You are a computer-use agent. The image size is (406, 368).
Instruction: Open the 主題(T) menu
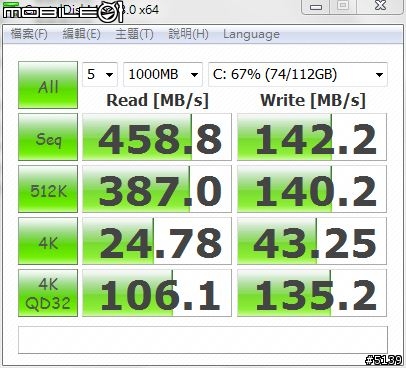pos(134,34)
